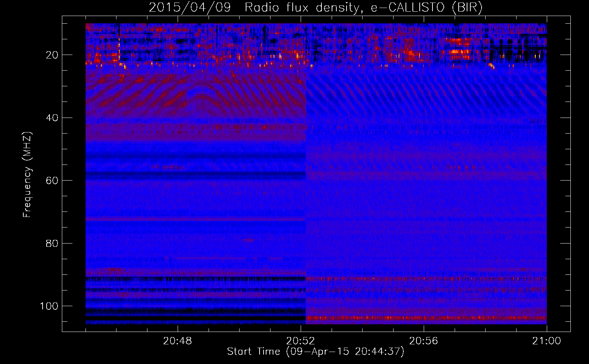Click the 100 MHz frequency tick label
The height and width of the screenshot is (364, 589).
click(49, 306)
